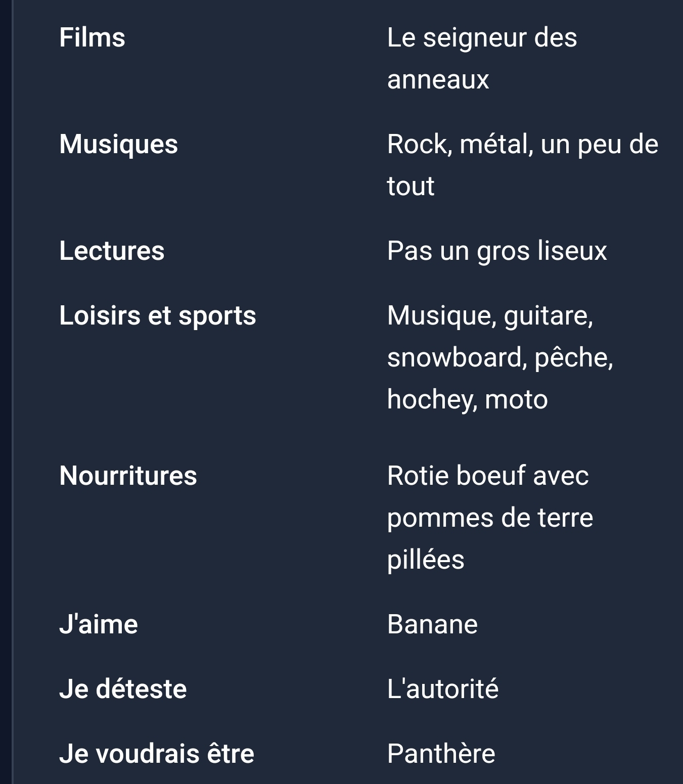The height and width of the screenshot is (784, 683).
Task: Click the 'Banane' value
Action: 432,625
